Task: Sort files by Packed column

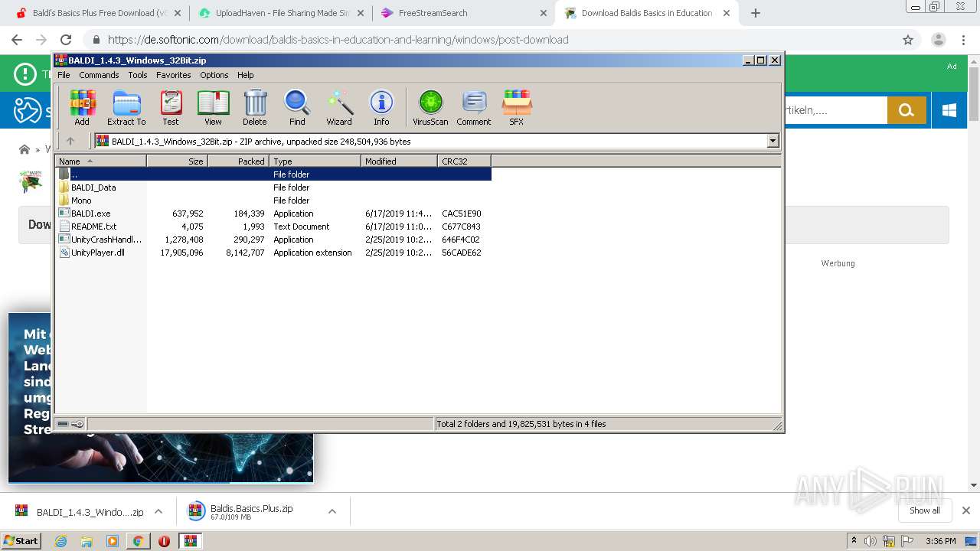Action: (x=238, y=161)
